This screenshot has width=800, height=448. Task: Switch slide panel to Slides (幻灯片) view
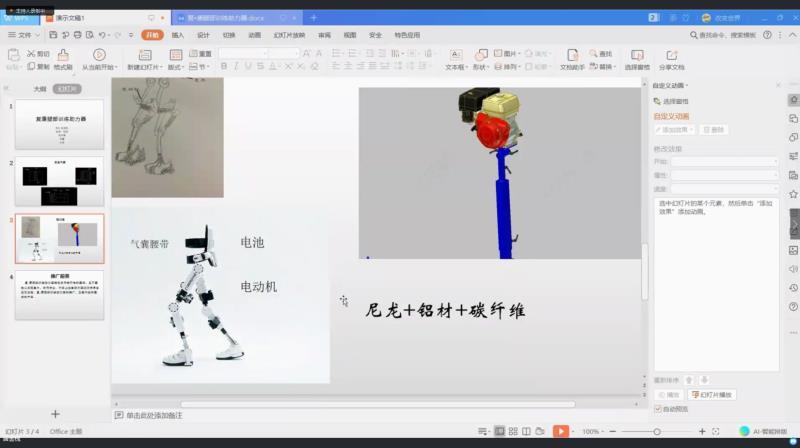(67, 89)
